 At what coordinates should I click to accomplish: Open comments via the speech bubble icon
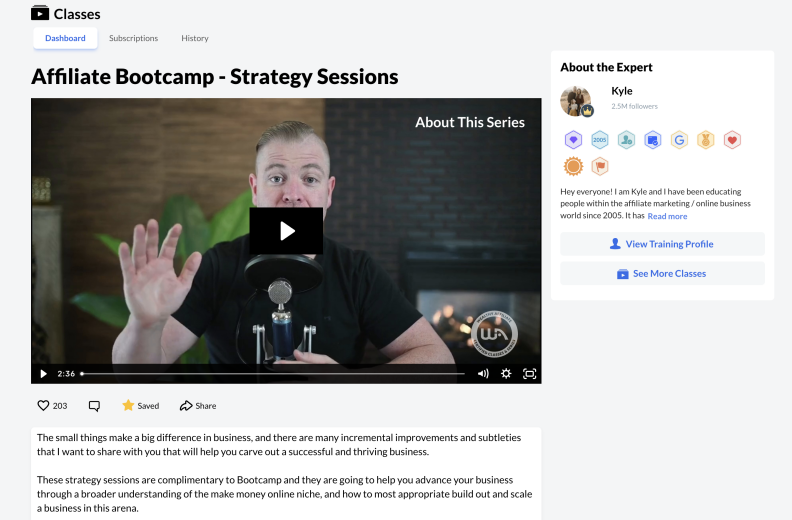[x=94, y=406]
